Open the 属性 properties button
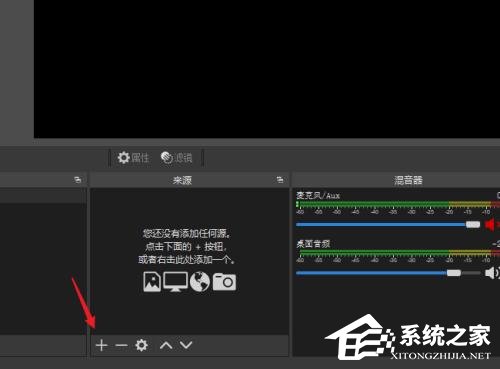This screenshot has height=369, width=500. pyautogui.click(x=133, y=158)
